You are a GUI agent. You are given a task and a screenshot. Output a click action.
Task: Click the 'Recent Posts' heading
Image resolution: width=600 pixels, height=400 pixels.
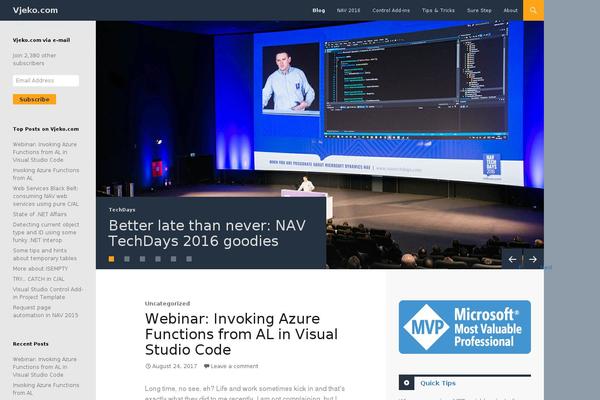click(31, 344)
